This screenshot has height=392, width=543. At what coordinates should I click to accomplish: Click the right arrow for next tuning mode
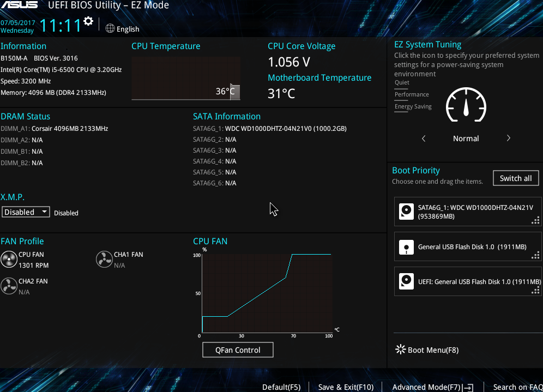508,138
